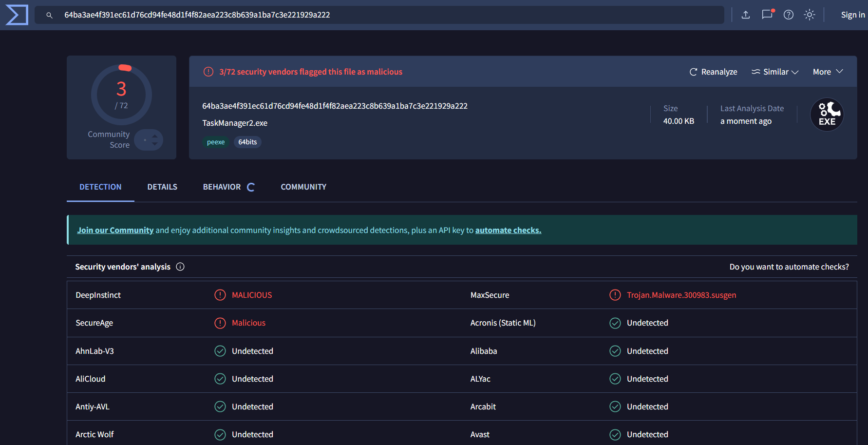Viewport: 868px width, 445px height.
Task: Click the red malicious alert icon in banner
Action: point(208,72)
